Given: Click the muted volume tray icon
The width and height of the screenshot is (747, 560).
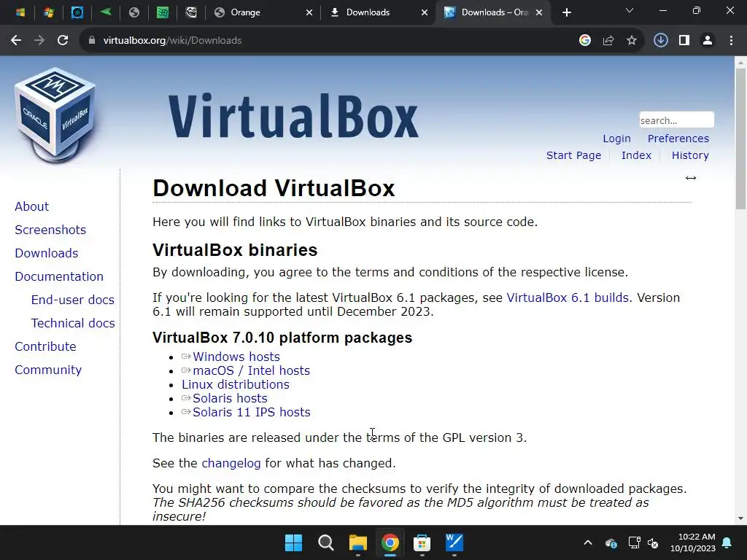Looking at the screenshot, I should (653, 542).
